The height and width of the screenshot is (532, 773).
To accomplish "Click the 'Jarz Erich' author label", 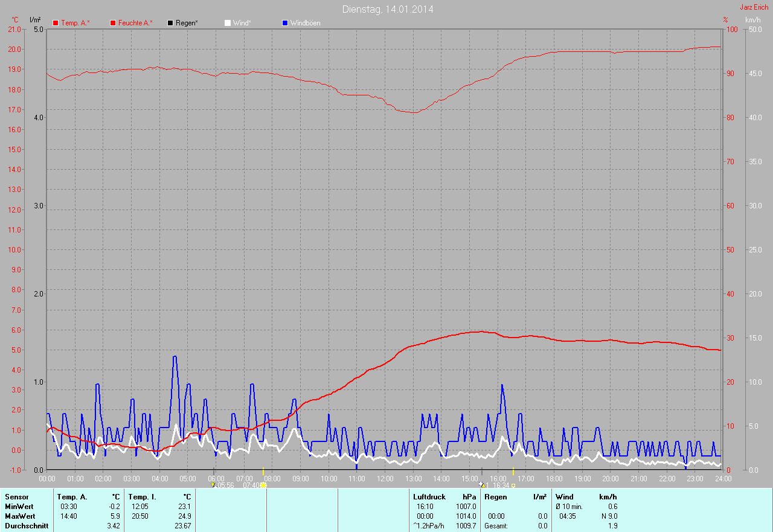I will [x=754, y=7].
